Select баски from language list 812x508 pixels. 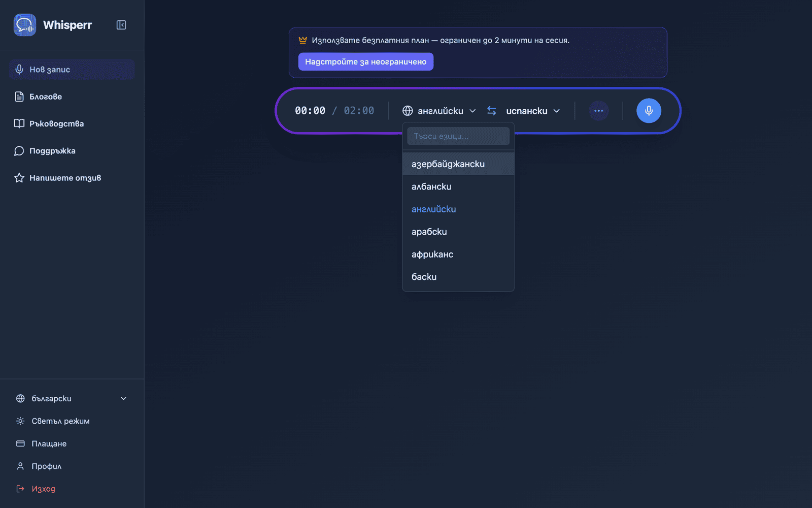[x=458, y=277]
